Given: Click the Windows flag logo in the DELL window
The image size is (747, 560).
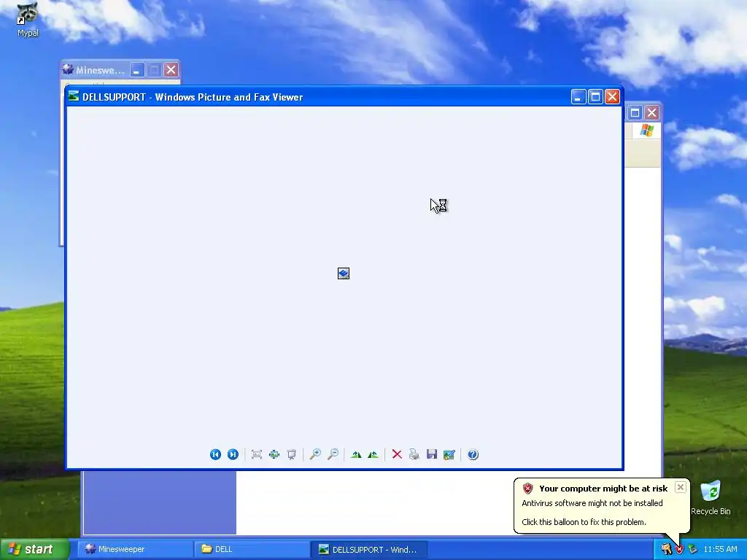Looking at the screenshot, I should (x=647, y=130).
